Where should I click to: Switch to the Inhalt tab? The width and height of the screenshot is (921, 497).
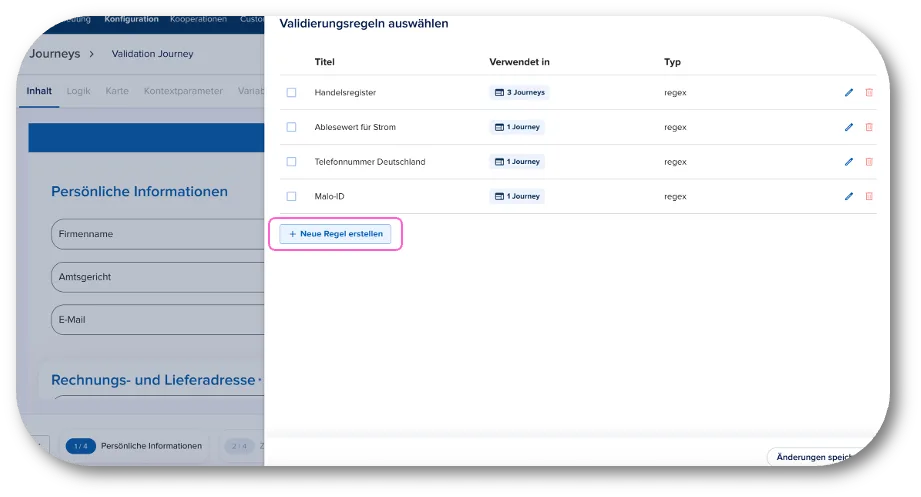coord(39,91)
